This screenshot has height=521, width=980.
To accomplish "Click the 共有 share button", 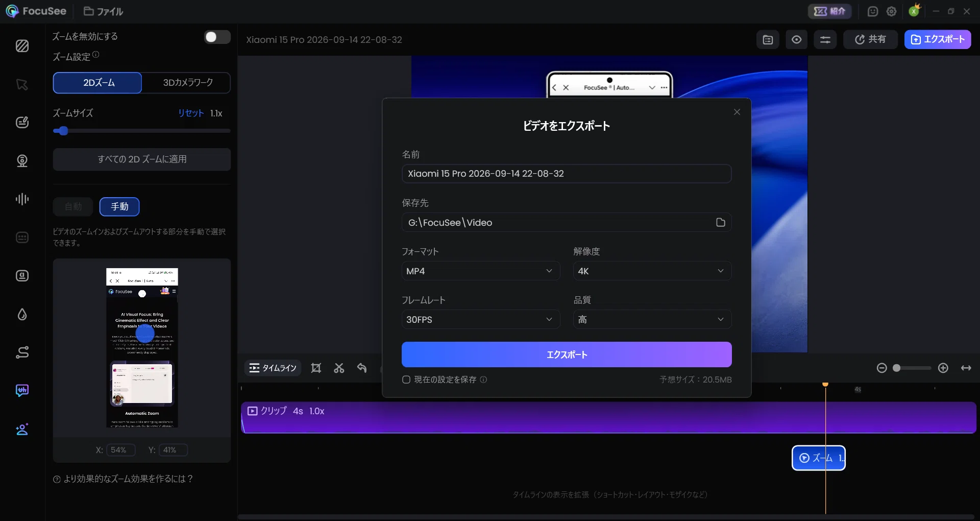I will (x=870, y=39).
